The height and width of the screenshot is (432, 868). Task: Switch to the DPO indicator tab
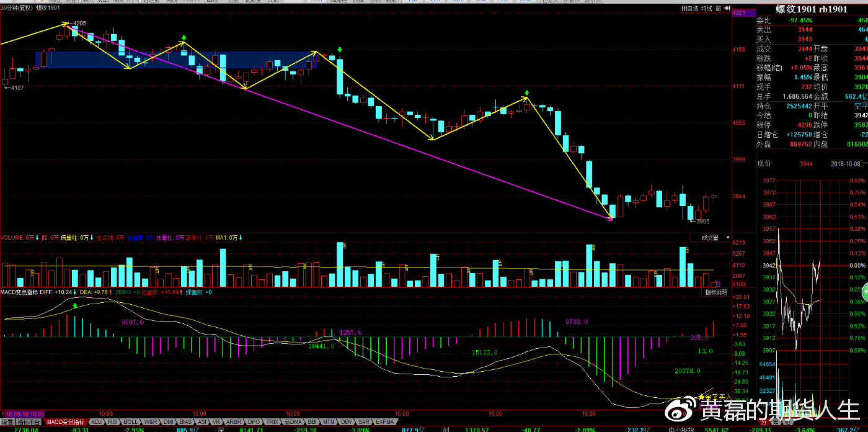pyautogui.click(x=254, y=421)
